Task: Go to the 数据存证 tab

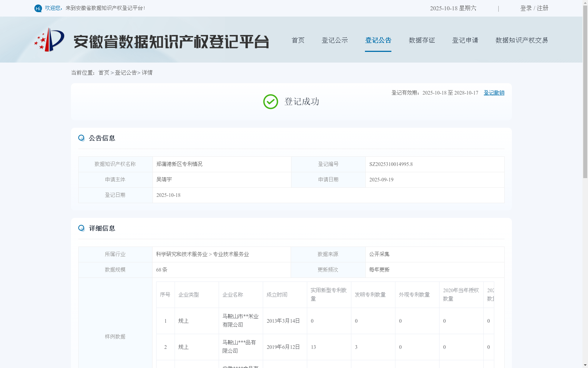Action: point(422,40)
